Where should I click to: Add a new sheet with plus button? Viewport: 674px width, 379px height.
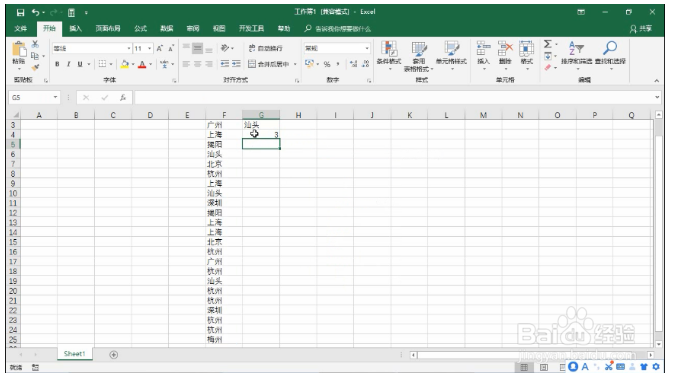click(x=113, y=355)
